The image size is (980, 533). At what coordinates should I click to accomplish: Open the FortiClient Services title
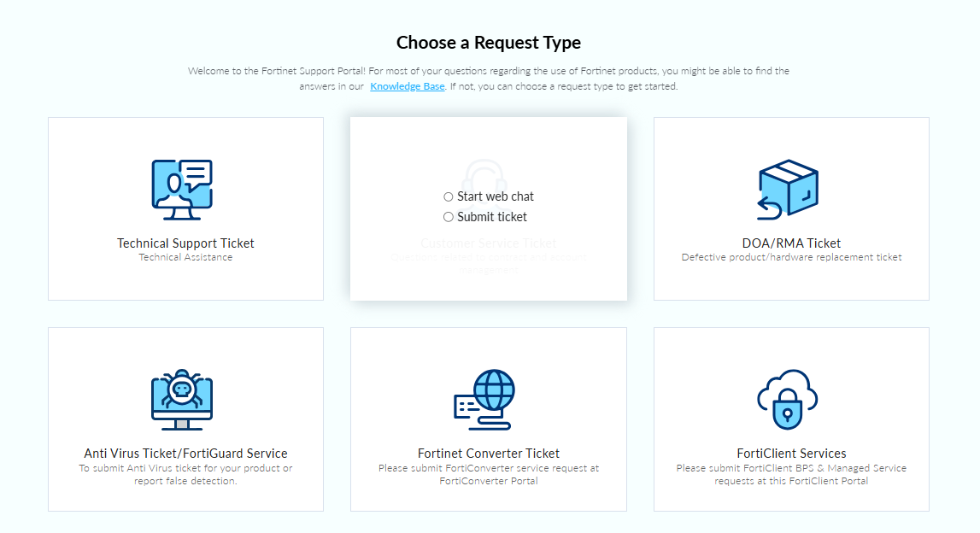[791, 454]
